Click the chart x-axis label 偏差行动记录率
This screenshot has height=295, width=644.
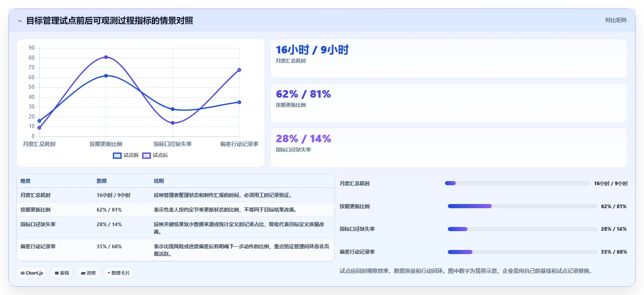pos(239,144)
